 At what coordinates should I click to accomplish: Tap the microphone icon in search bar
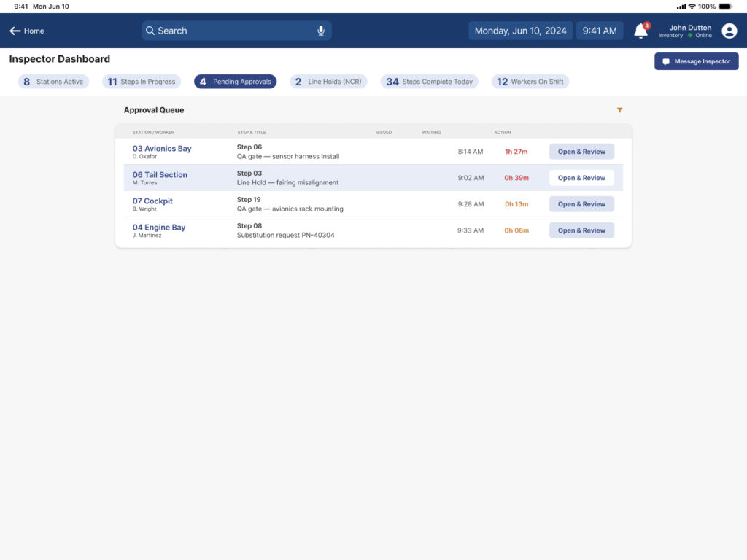[321, 31]
